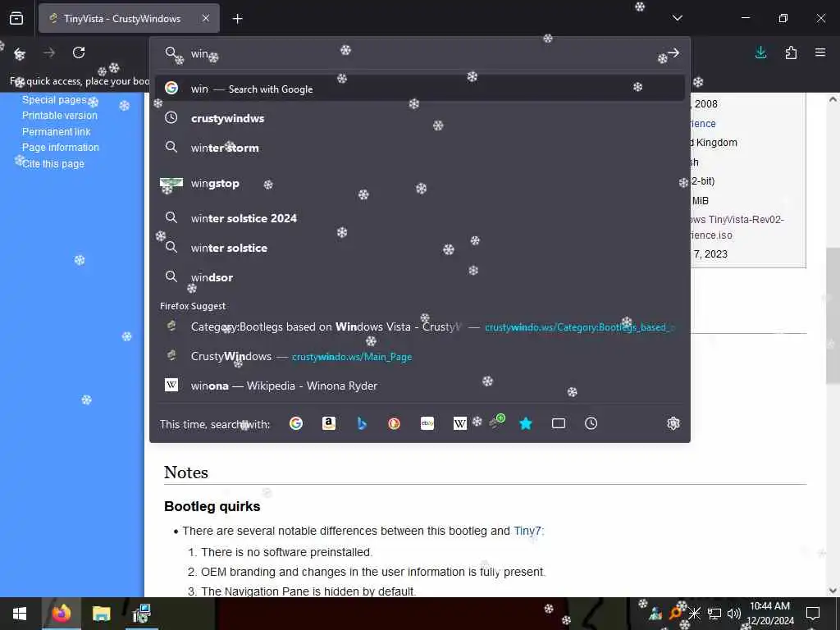Choose 'win — Search with Google' suggestion
Viewport: 840px width, 630px height.
pos(420,89)
